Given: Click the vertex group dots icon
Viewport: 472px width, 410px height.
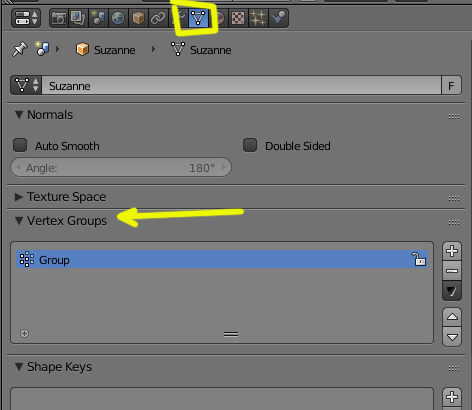Looking at the screenshot, I should pyautogui.click(x=27, y=259).
